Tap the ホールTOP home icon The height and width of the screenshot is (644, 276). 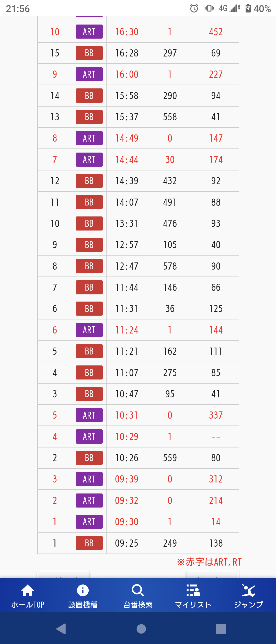(28, 591)
